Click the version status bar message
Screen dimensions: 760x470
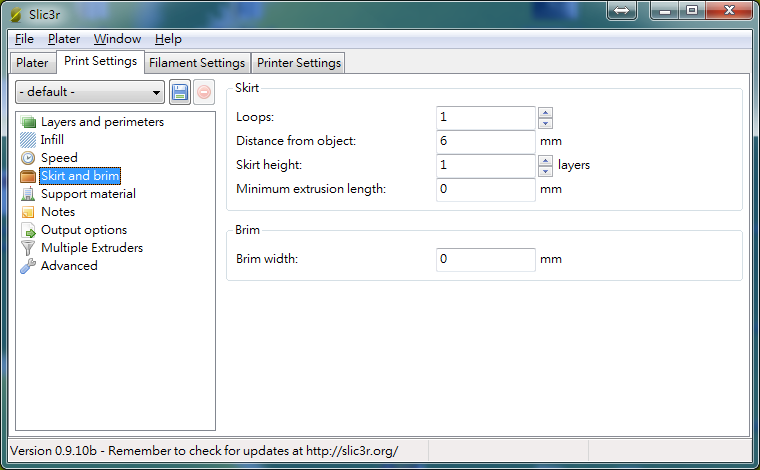pos(204,451)
